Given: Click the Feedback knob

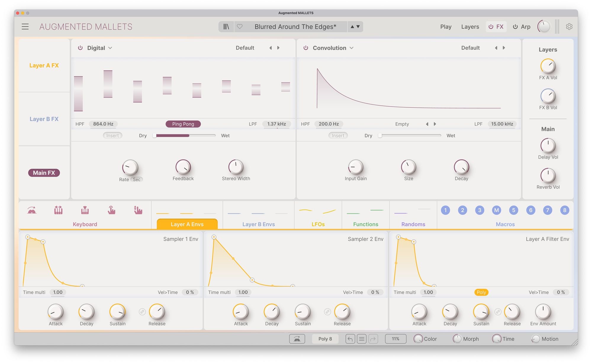Looking at the screenshot, I should point(183,167).
